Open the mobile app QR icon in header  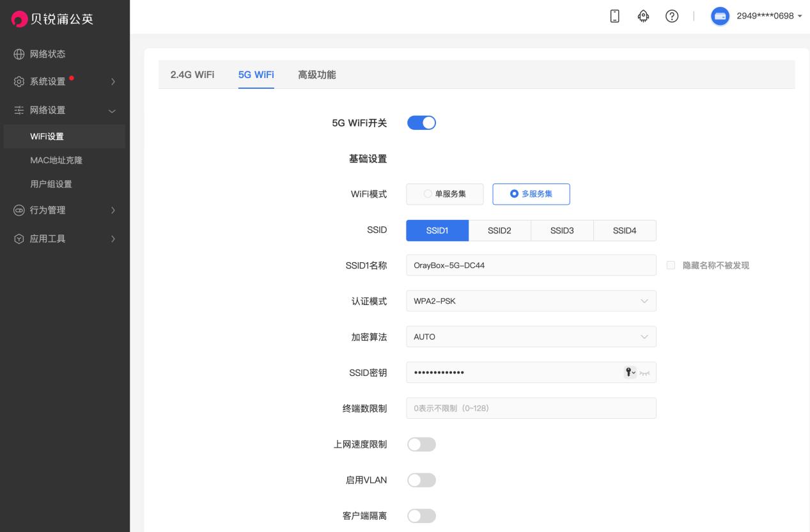(614, 16)
